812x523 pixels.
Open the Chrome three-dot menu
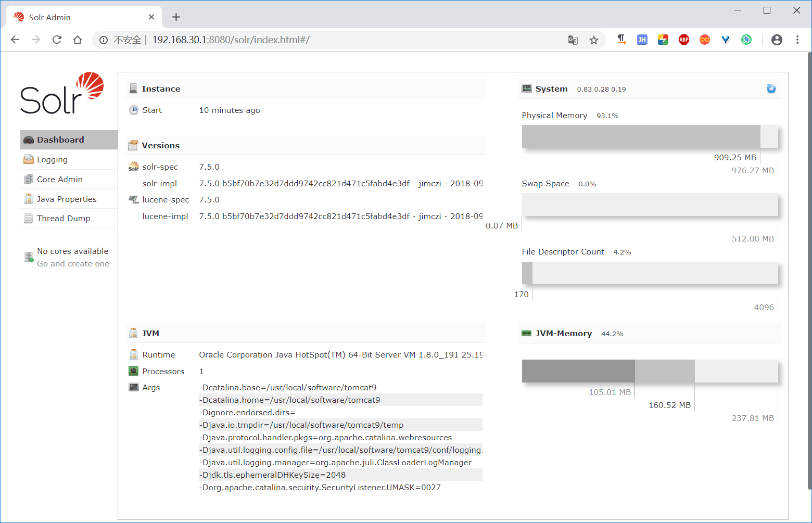click(797, 40)
